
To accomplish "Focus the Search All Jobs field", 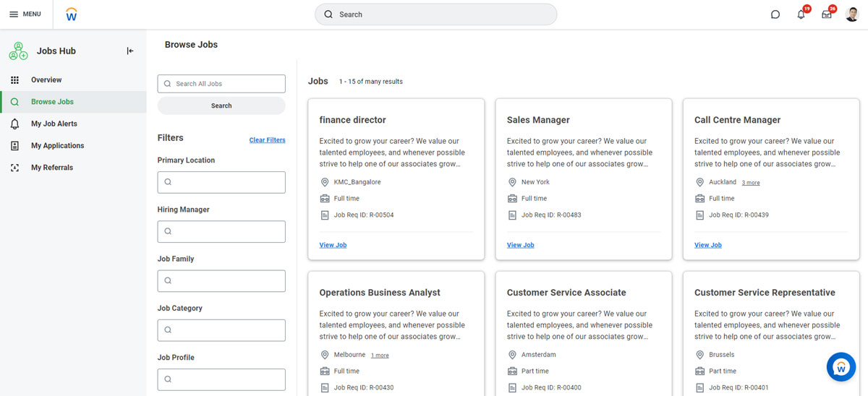I will [x=221, y=84].
